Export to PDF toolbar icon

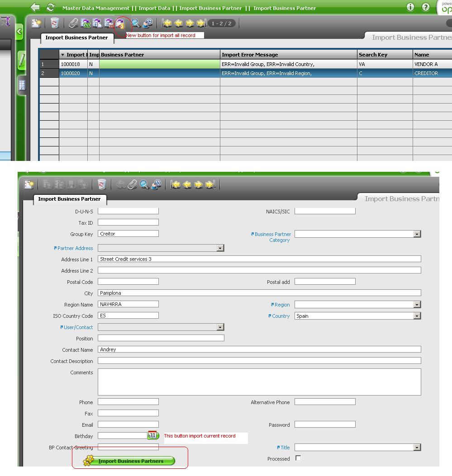(x=109, y=23)
